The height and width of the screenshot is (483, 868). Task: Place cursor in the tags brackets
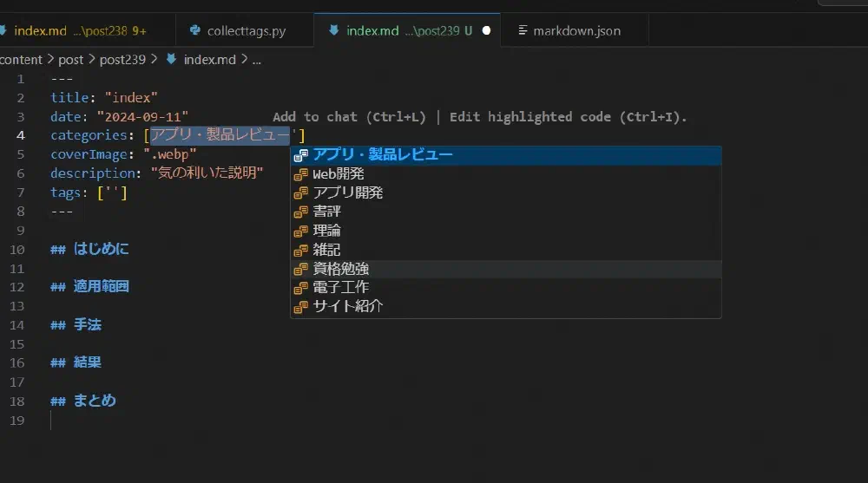point(112,193)
